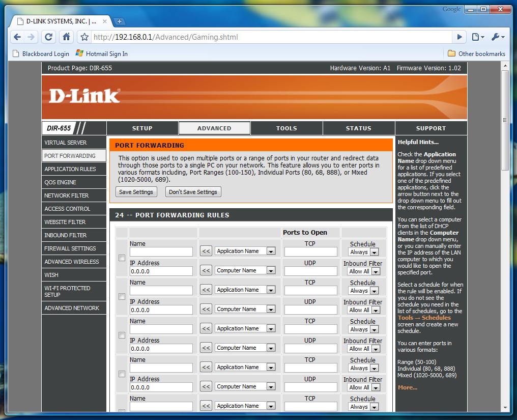Switch to the SUPPORT tab

[431, 128]
